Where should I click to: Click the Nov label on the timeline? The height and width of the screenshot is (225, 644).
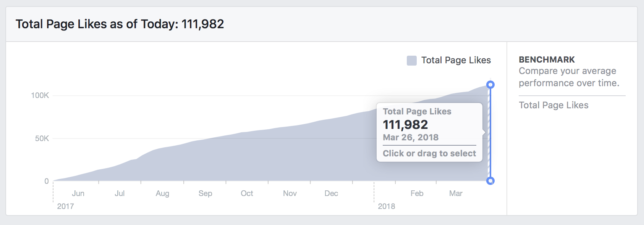click(290, 193)
